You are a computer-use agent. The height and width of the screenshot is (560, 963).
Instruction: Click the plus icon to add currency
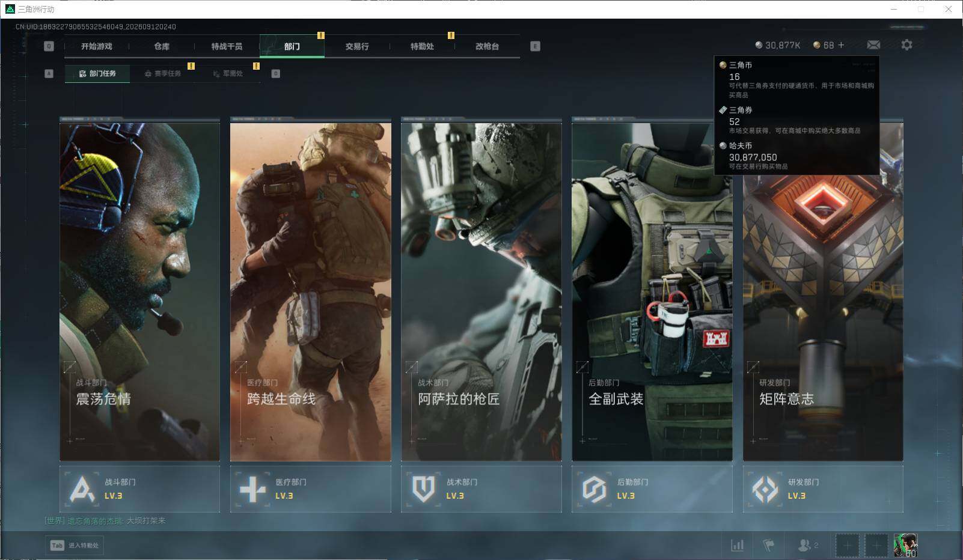[841, 45]
